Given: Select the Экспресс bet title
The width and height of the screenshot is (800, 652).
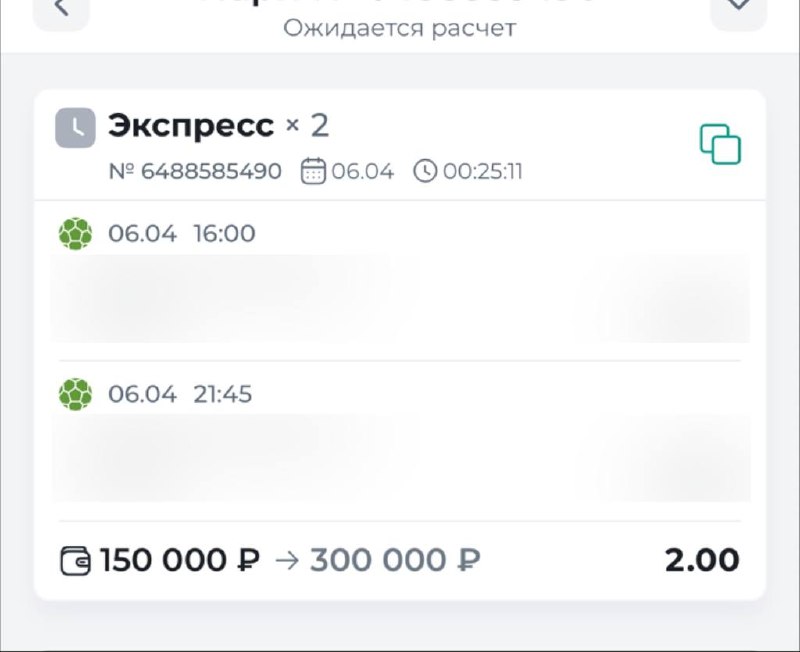Looking at the screenshot, I should pyautogui.click(x=190, y=126).
